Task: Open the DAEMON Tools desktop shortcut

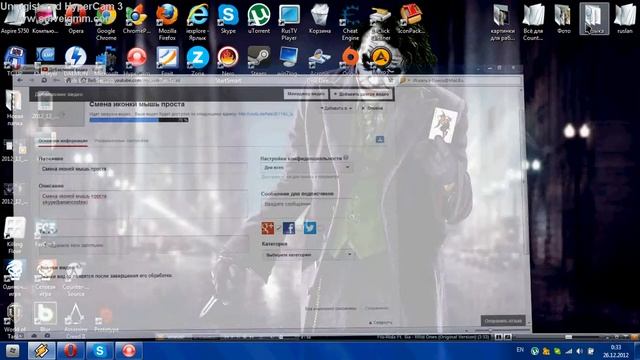Action: coord(76,60)
